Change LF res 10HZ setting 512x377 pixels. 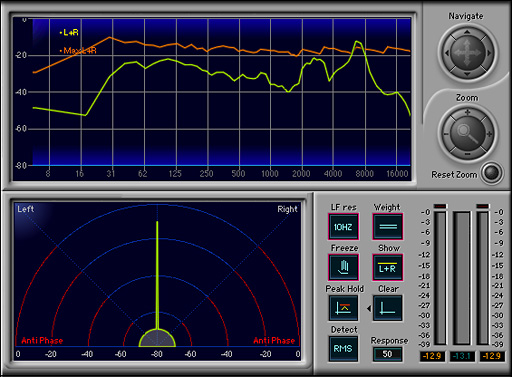(x=343, y=227)
